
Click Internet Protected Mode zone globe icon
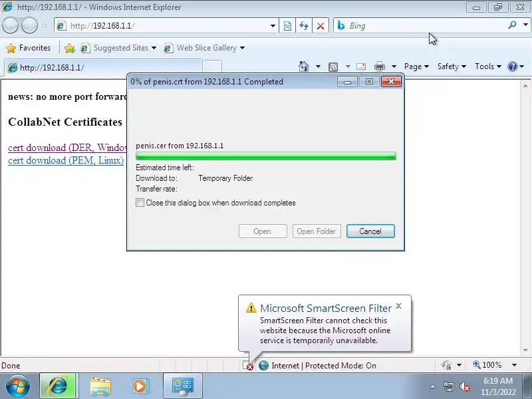263,365
